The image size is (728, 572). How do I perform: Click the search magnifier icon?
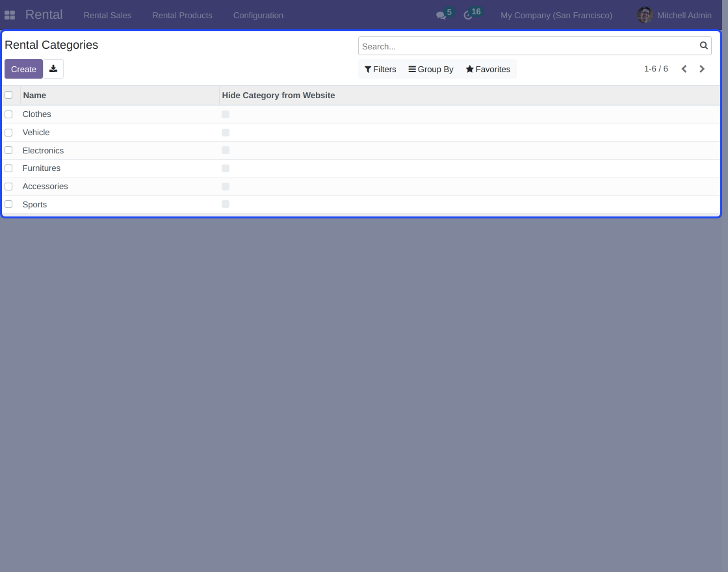pyautogui.click(x=704, y=45)
